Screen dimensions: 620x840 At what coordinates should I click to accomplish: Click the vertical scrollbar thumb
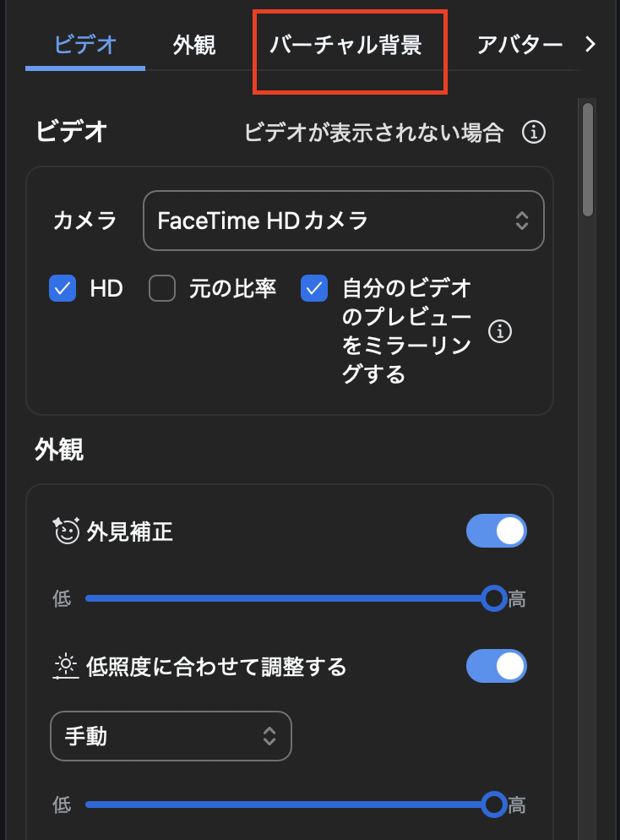(x=588, y=159)
